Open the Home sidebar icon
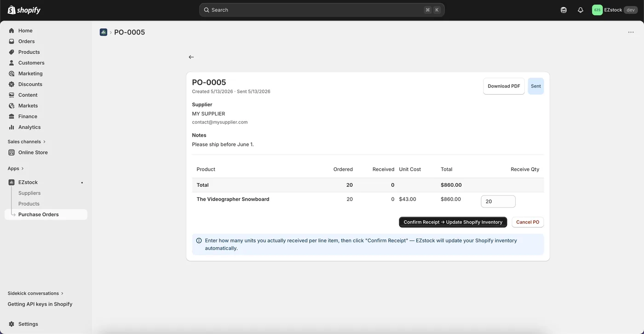The height and width of the screenshot is (334, 644). (11, 30)
